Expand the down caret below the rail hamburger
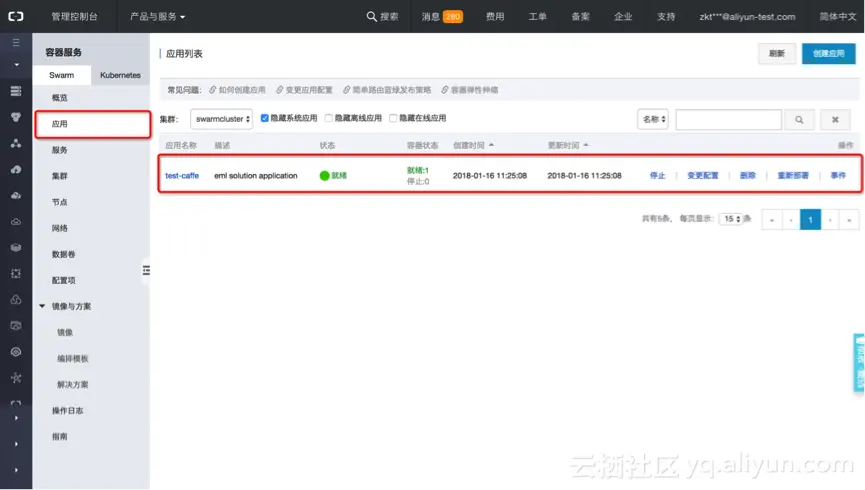This screenshot has width=865, height=490. 16,65
